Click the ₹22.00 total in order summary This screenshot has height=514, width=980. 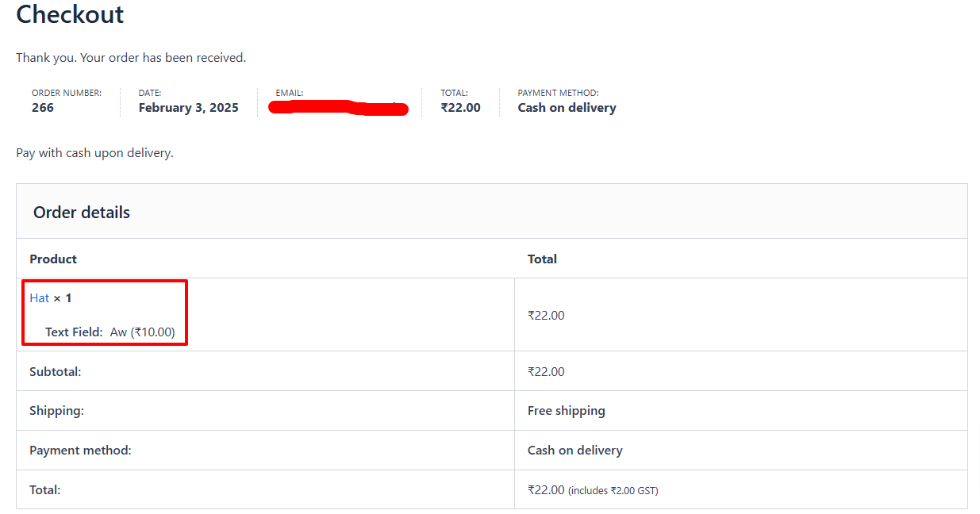coord(461,108)
